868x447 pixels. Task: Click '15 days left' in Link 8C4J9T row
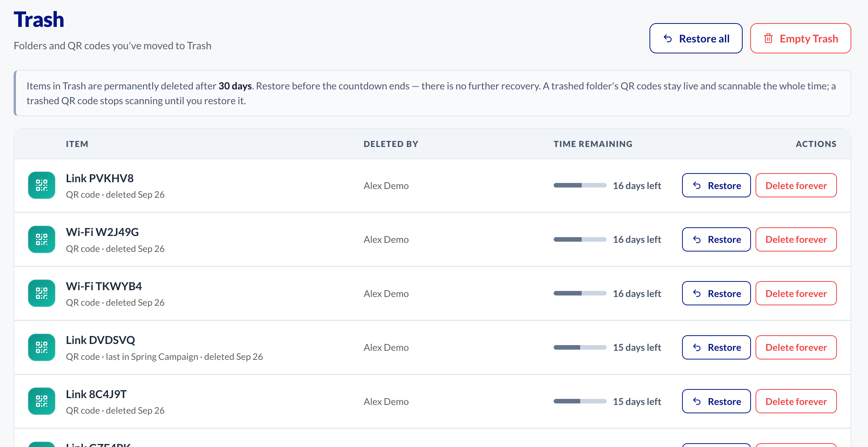pos(637,402)
